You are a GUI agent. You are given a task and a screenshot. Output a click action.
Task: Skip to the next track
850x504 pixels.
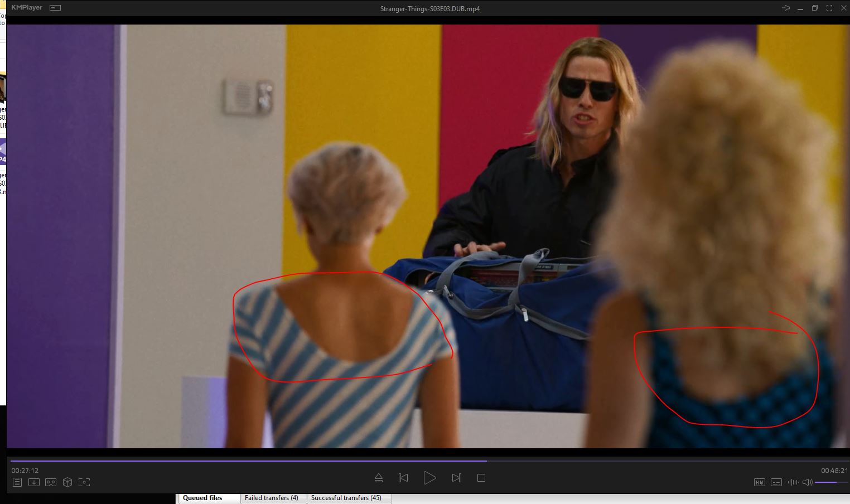[x=456, y=478]
